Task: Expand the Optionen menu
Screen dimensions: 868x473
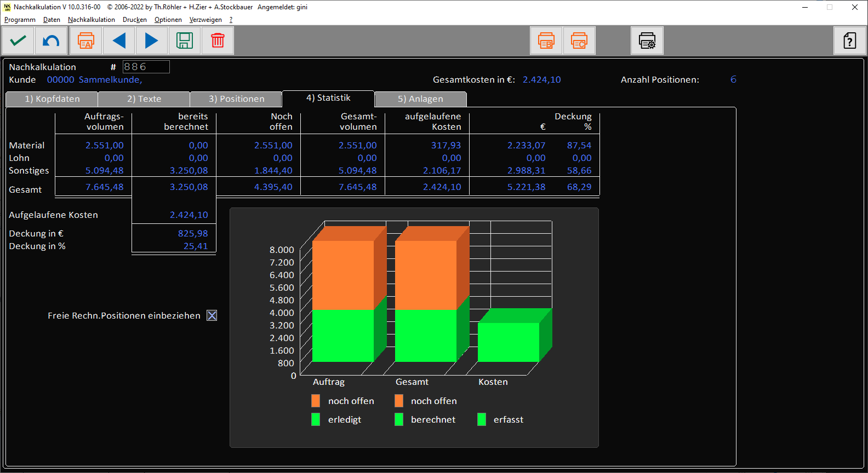Action: (x=168, y=20)
